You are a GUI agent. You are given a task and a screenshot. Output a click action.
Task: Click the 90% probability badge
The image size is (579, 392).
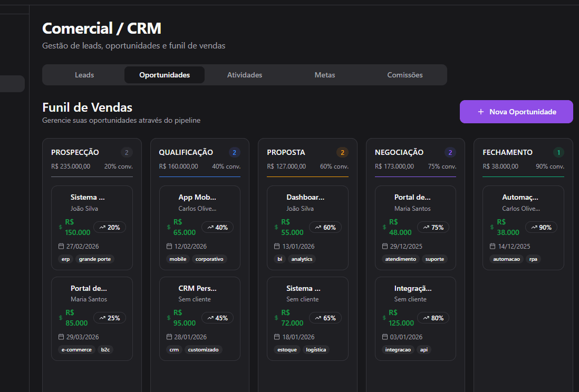pos(541,228)
